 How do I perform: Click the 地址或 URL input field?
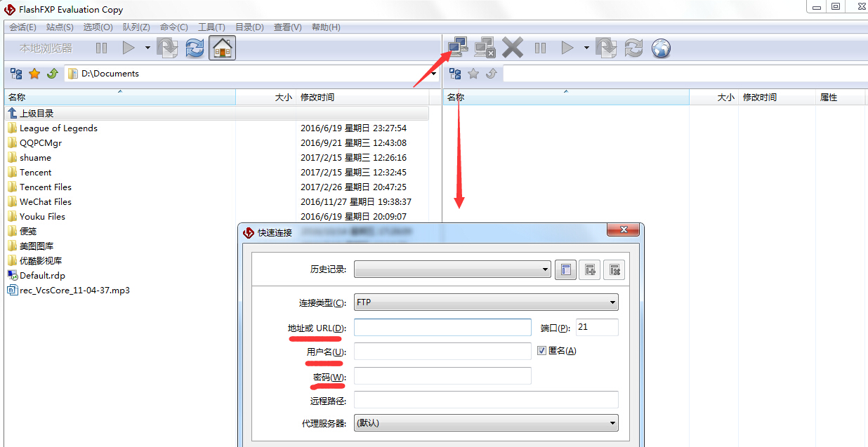(x=442, y=328)
